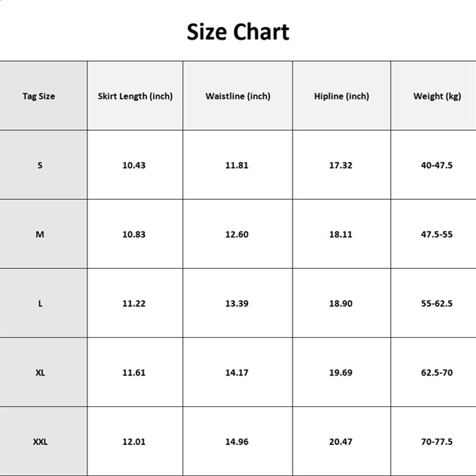Click skirt length value 11.61
This screenshot has height=476, width=476.
pos(134,373)
